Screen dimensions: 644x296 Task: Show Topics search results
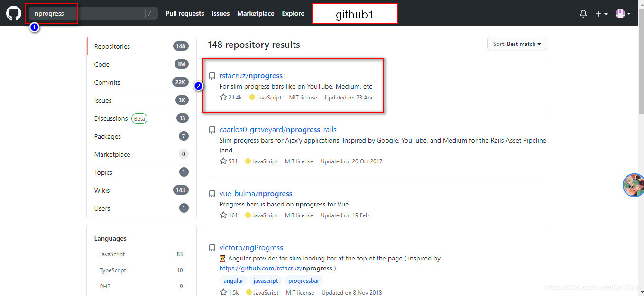[141, 172]
